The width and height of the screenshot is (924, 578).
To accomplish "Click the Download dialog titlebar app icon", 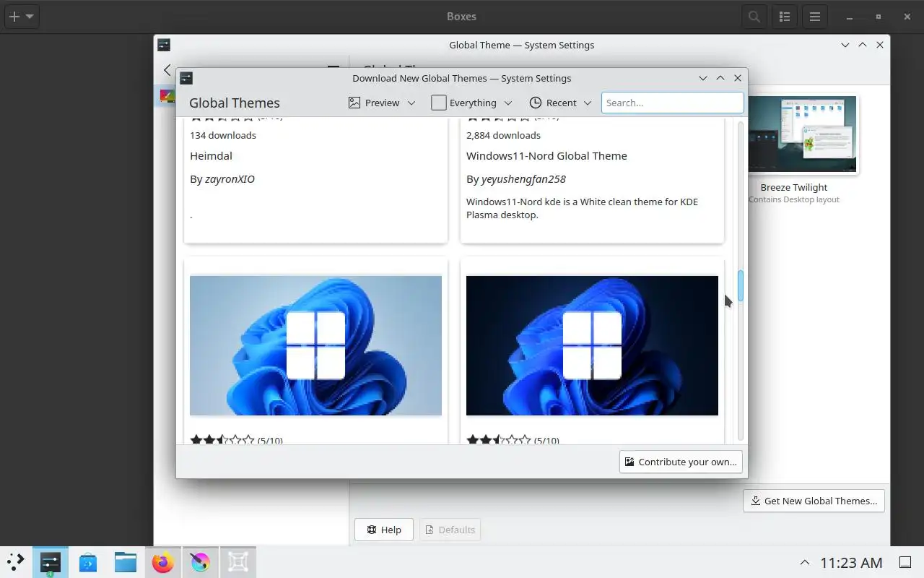I will (186, 78).
